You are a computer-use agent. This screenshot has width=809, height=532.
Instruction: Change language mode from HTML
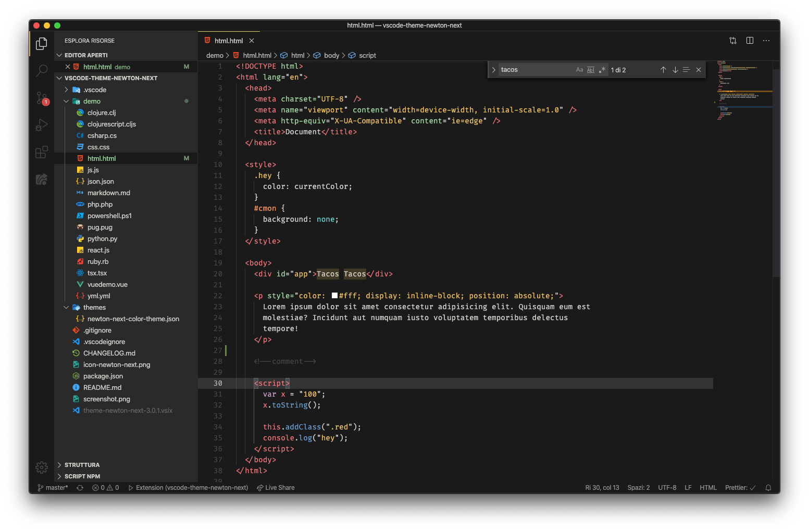[708, 488]
